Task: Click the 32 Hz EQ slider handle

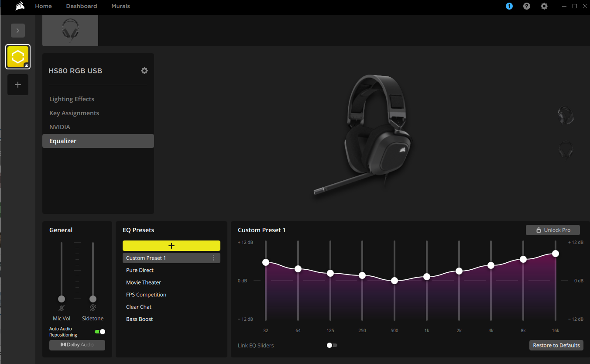Action: 266,262
